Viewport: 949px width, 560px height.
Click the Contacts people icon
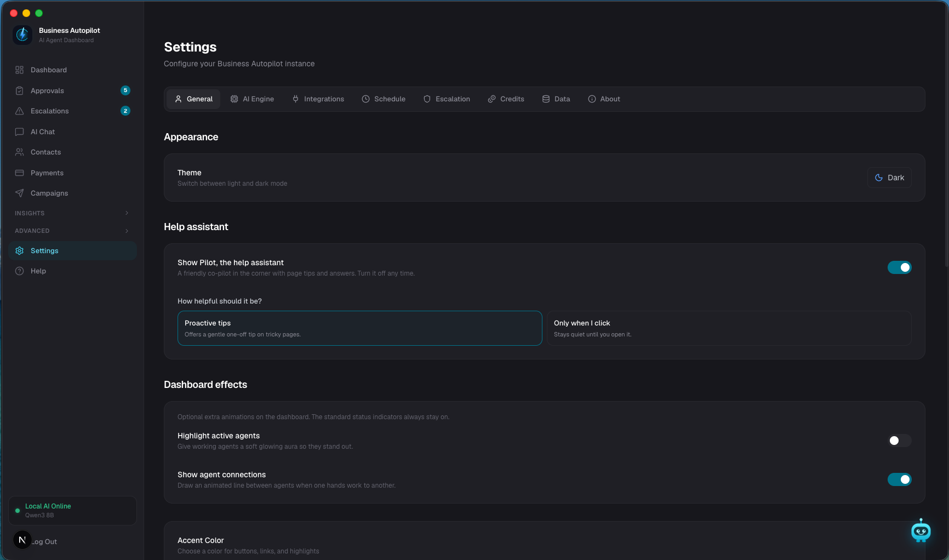coord(20,152)
